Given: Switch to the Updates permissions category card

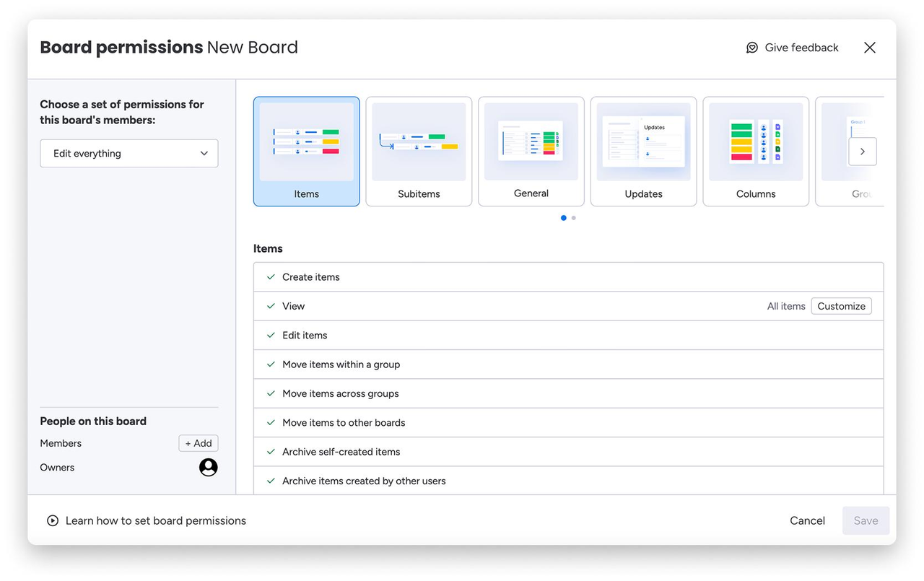Looking at the screenshot, I should tap(644, 152).
